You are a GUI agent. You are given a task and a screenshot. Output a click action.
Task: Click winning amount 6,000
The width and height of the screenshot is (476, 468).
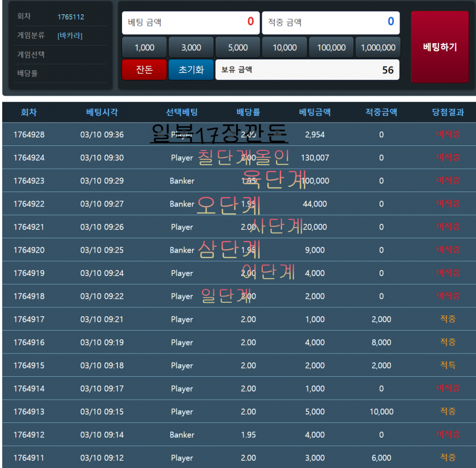381,458
